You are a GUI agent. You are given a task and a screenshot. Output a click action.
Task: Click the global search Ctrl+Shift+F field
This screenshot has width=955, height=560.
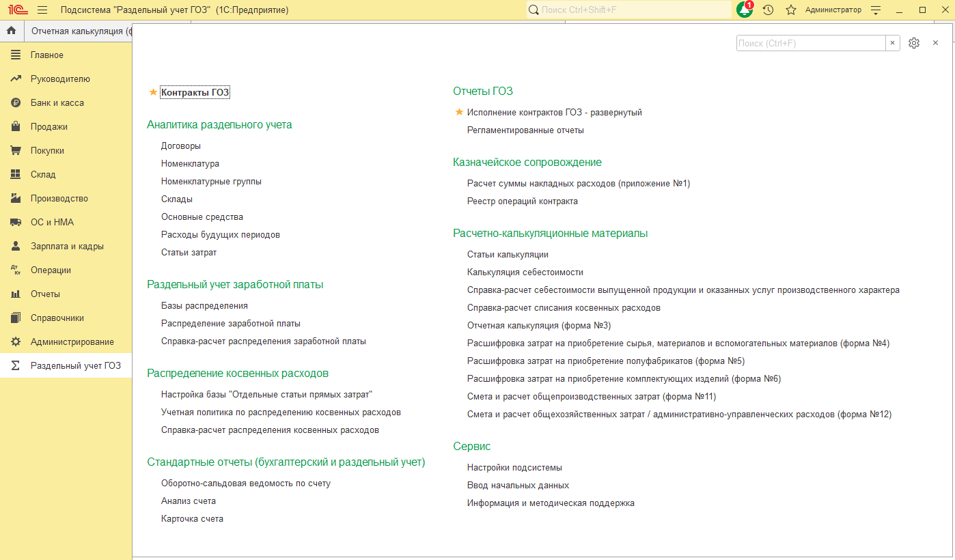click(628, 10)
